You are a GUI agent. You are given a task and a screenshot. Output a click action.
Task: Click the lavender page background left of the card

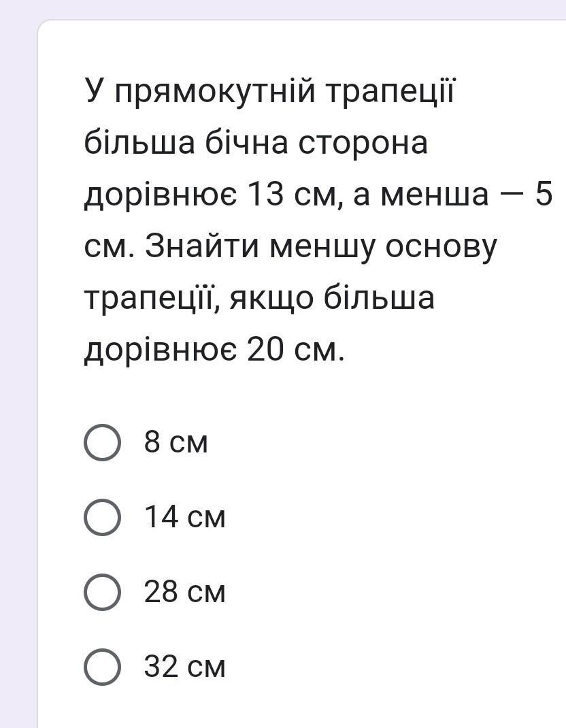pyautogui.click(x=18, y=340)
